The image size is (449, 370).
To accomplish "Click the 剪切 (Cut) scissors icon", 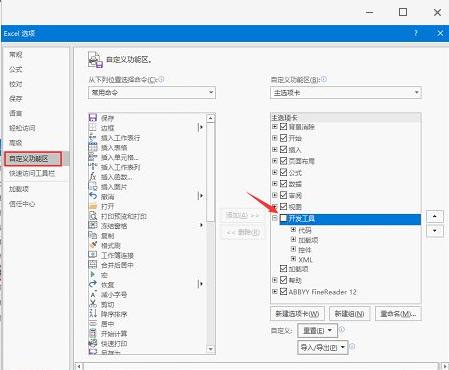I will coord(93,304).
